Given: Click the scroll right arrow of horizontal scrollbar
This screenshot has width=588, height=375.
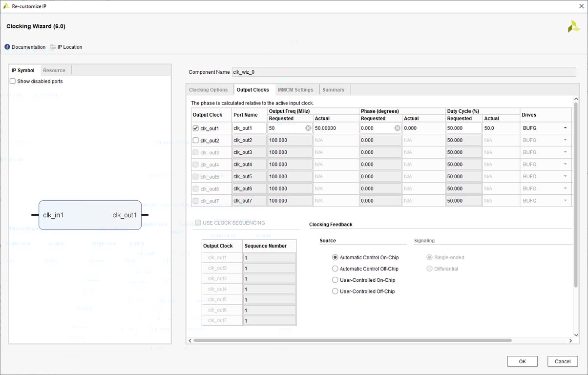Looking at the screenshot, I should [570, 340].
